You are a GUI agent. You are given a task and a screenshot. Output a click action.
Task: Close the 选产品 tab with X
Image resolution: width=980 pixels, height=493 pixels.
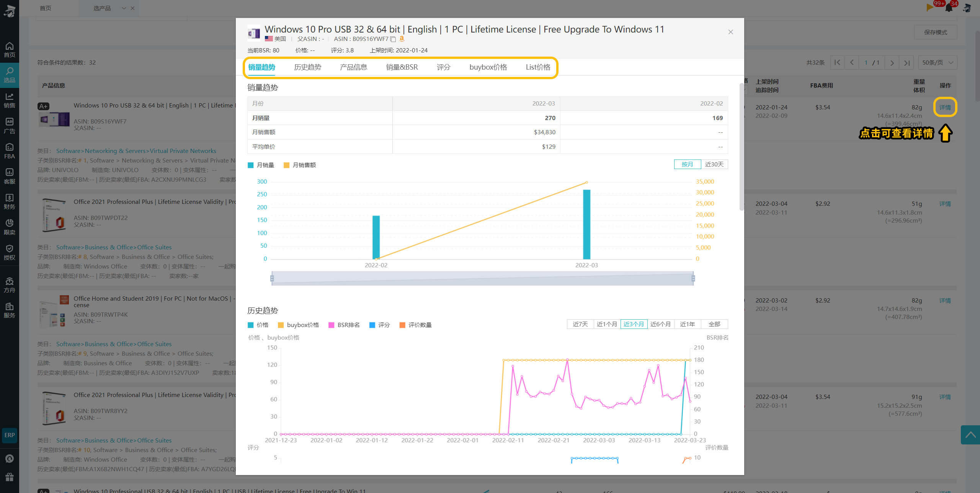132,8
